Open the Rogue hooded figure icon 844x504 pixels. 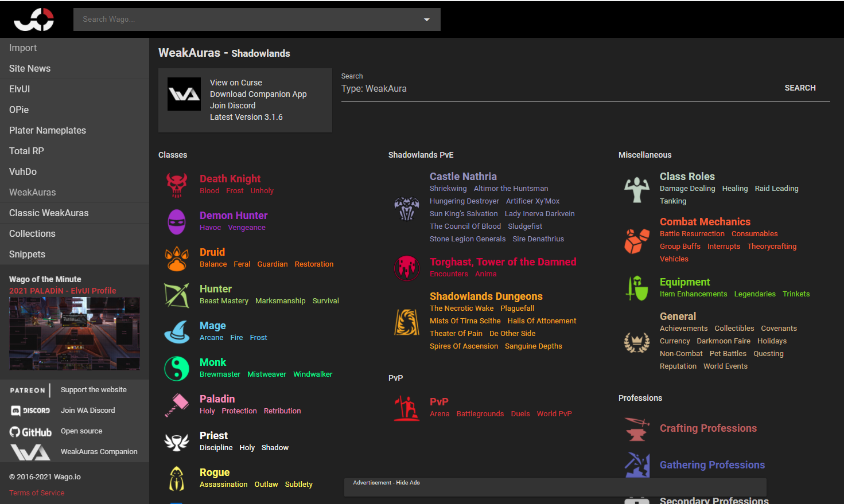coord(177,479)
